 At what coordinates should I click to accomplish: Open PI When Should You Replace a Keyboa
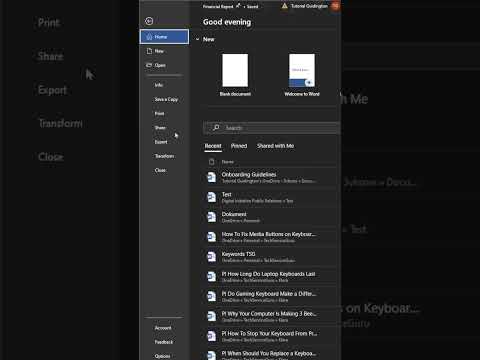click(270, 355)
